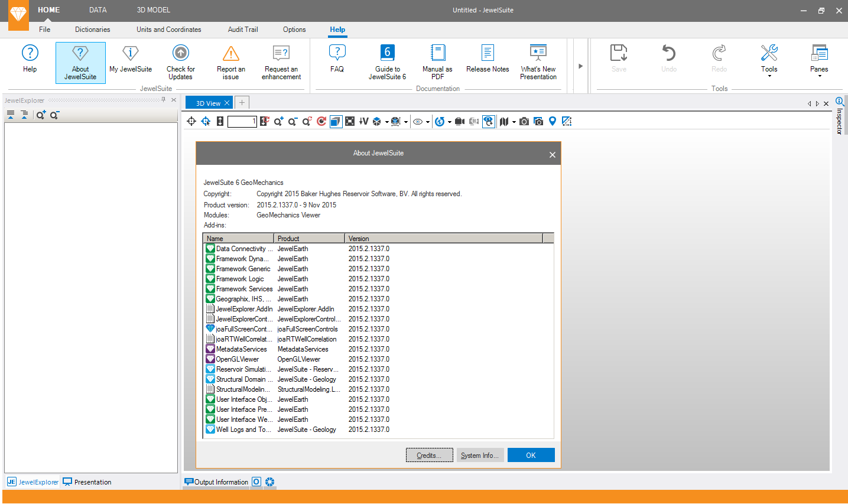Open My JewelSuite info
The image size is (848, 504).
131,59
